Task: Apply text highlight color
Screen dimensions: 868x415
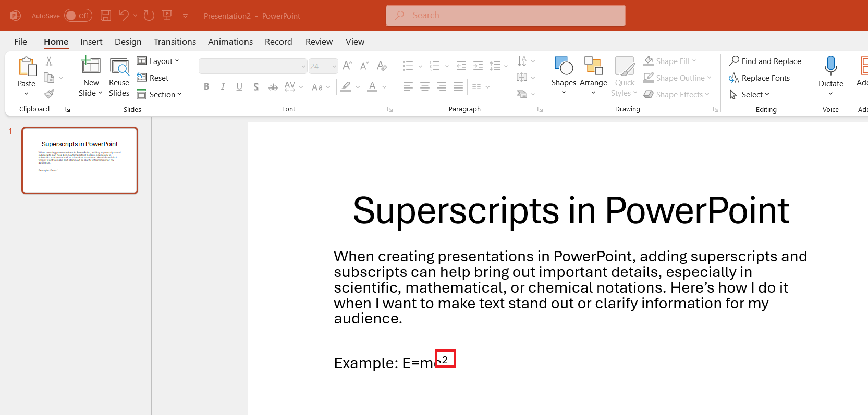Action: 346,87
